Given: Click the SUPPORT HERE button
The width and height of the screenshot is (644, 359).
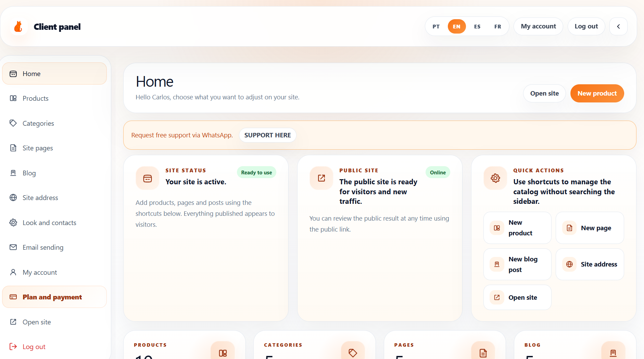Looking at the screenshot, I should pyautogui.click(x=267, y=135).
